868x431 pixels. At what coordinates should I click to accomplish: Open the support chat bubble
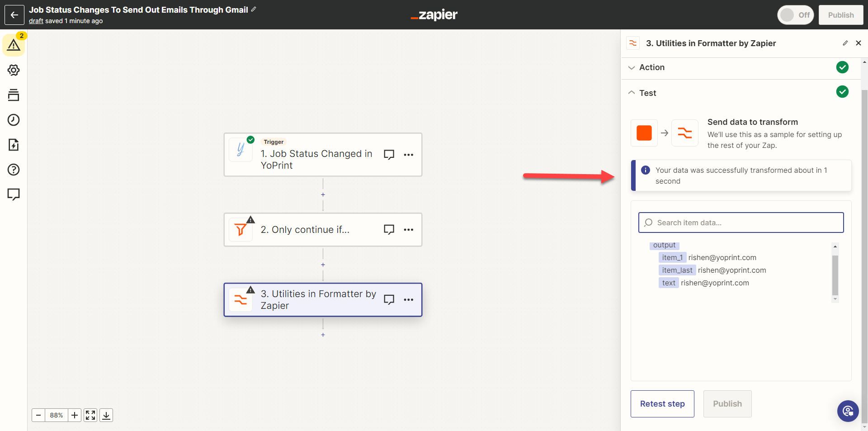(x=848, y=411)
